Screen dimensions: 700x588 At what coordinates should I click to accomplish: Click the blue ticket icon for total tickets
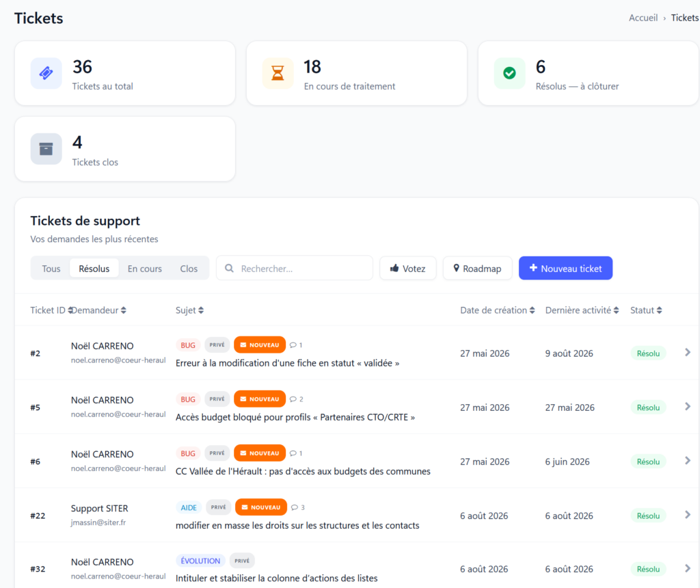(46, 72)
